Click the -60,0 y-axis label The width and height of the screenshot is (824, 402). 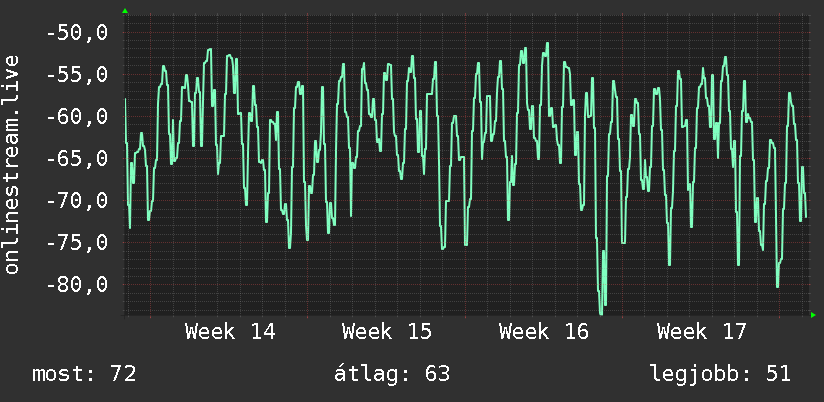click(77, 117)
